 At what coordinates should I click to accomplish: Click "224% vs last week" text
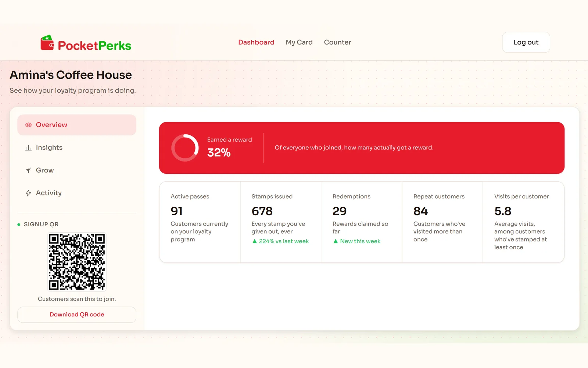coord(284,241)
